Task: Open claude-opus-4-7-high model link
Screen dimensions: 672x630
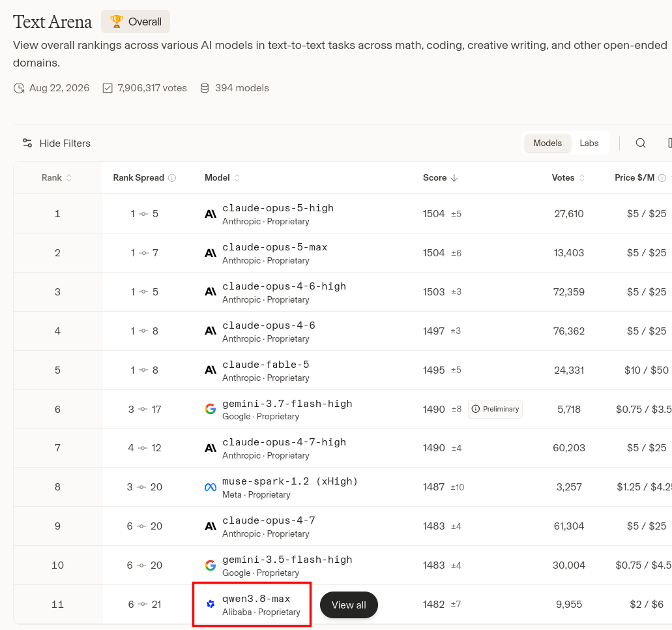Action: click(284, 442)
